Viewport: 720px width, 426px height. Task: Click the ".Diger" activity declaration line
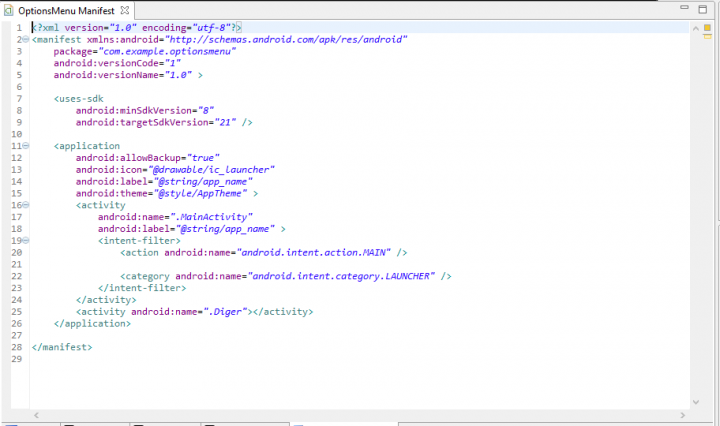(x=194, y=312)
